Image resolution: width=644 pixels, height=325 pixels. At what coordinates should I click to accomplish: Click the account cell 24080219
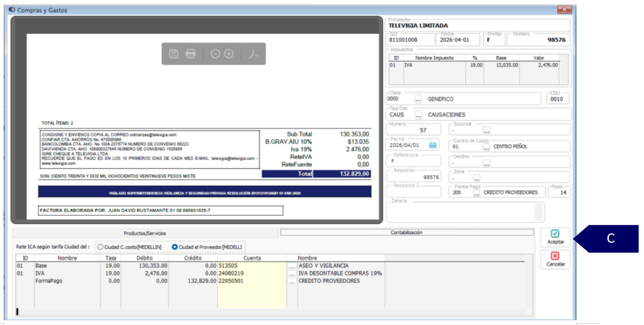click(x=252, y=273)
